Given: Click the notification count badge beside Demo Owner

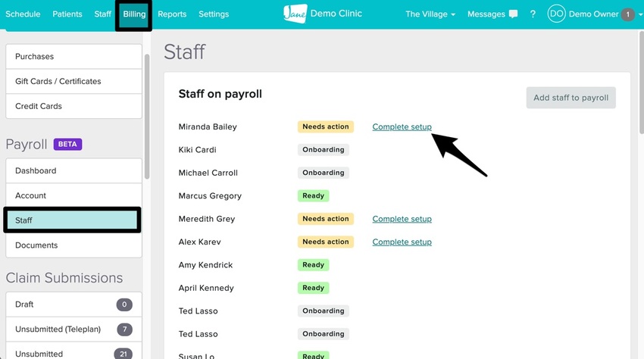Looking at the screenshot, I should [627, 14].
